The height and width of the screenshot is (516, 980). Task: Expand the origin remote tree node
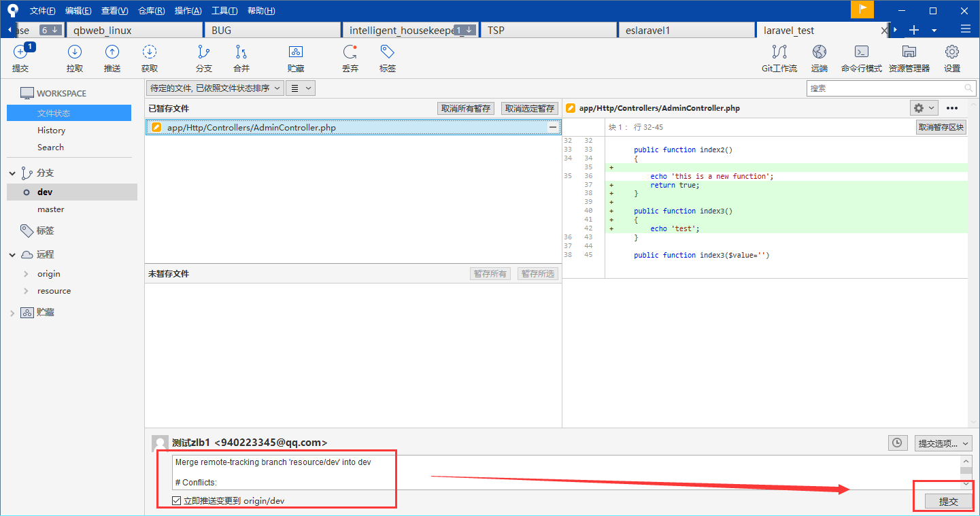(26, 274)
